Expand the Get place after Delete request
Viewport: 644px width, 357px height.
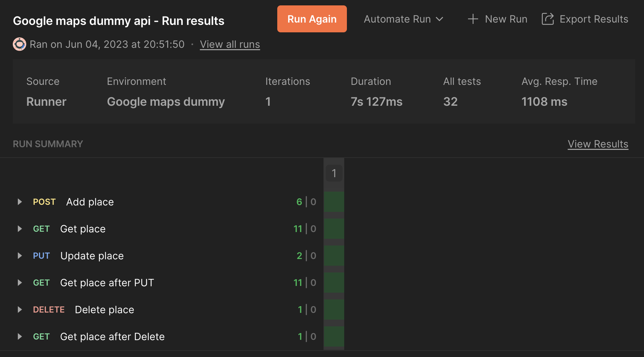tap(20, 336)
